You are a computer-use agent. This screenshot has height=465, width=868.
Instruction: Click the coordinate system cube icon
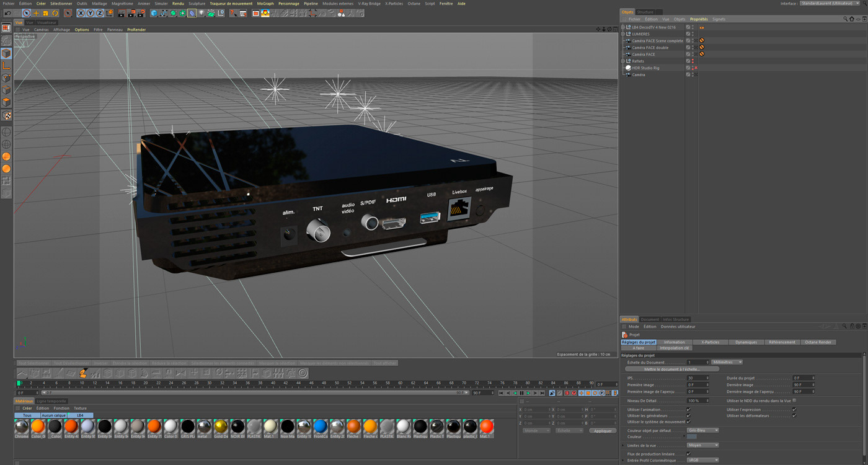pyautogui.click(x=110, y=13)
